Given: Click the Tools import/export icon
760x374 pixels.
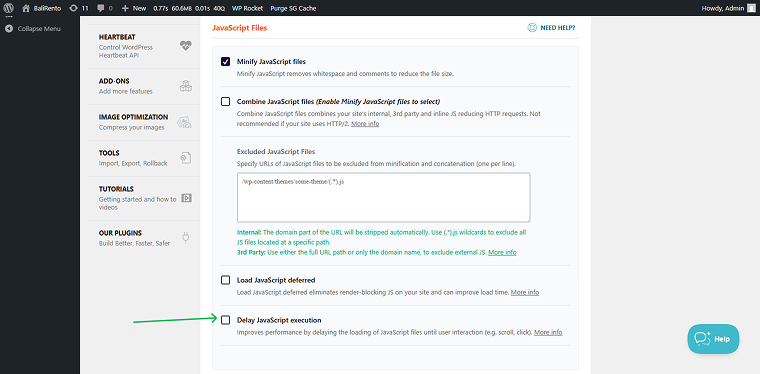Looking at the screenshot, I should 186,158.
